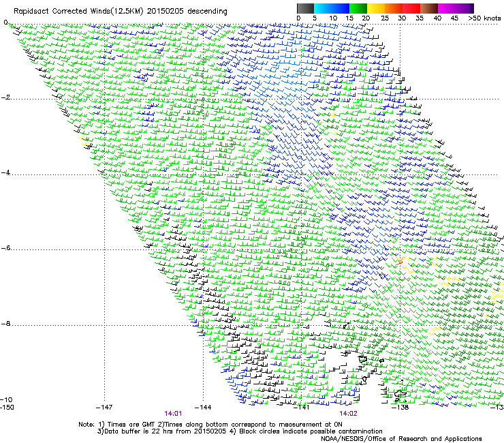Viewport: 504px width, 443px height.
Task: Click the '-10' latitude axis label
Action: [x=6, y=400]
